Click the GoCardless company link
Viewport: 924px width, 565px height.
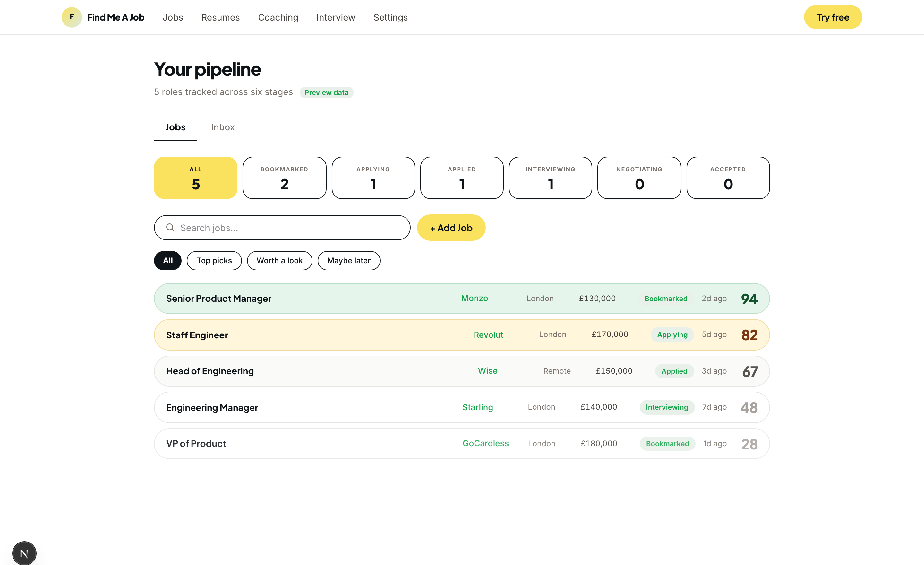point(486,443)
